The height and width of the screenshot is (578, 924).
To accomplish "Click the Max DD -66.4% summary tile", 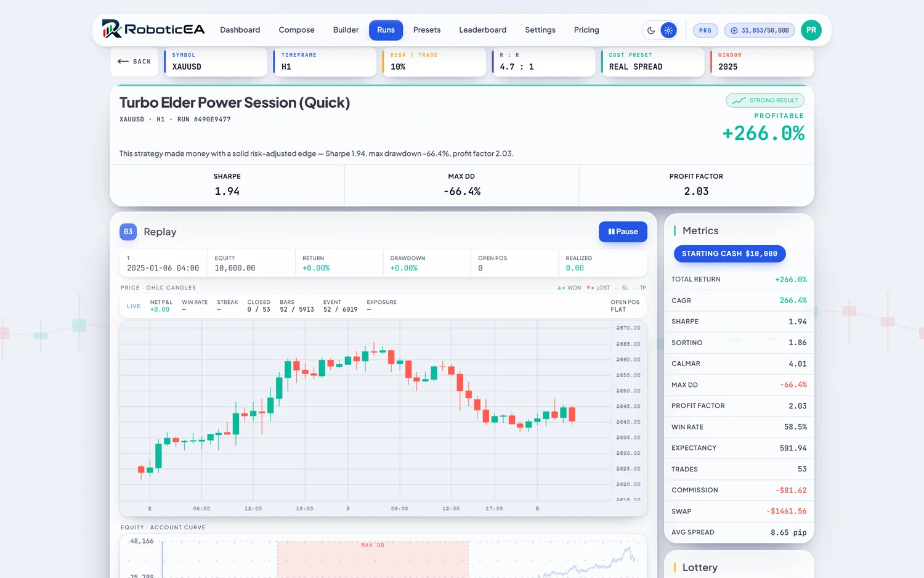I will pyautogui.click(x=461, y=185).
